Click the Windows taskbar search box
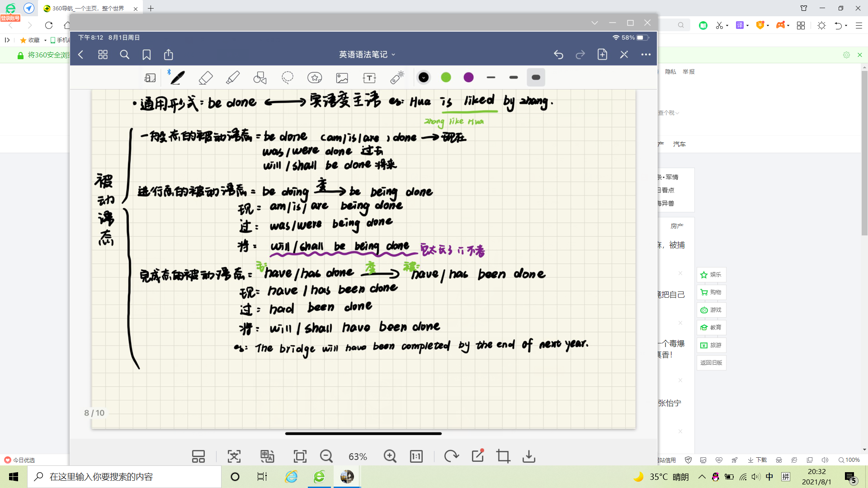This screenshot has height=488, width=868. pyautogui.click(x=124, y=477)
